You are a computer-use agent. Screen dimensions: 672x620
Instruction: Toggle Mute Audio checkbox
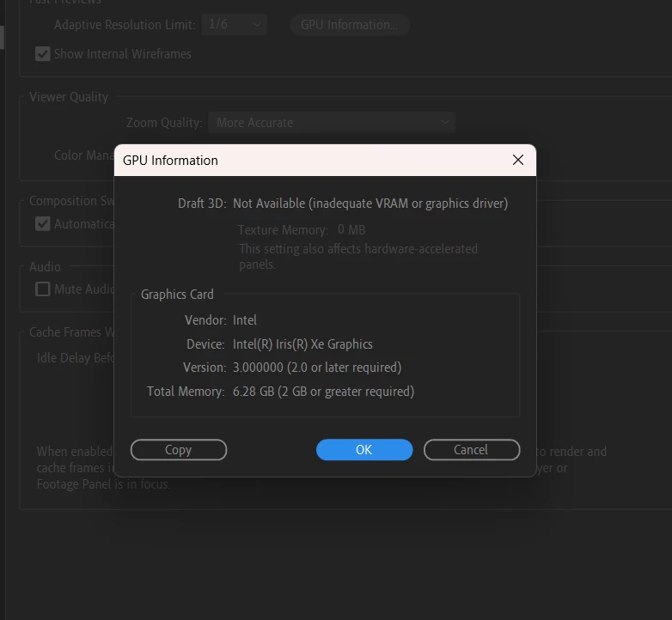point(42,289)
